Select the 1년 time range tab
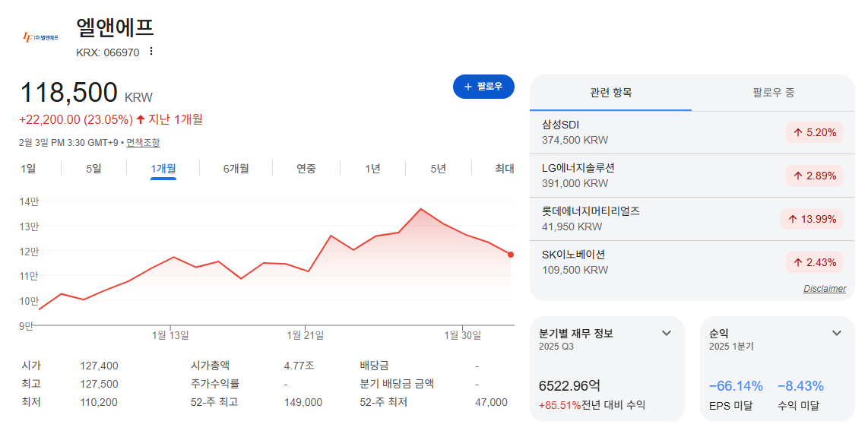The width and height of the screenshot is (868, 434). click(x=372, y=169)
